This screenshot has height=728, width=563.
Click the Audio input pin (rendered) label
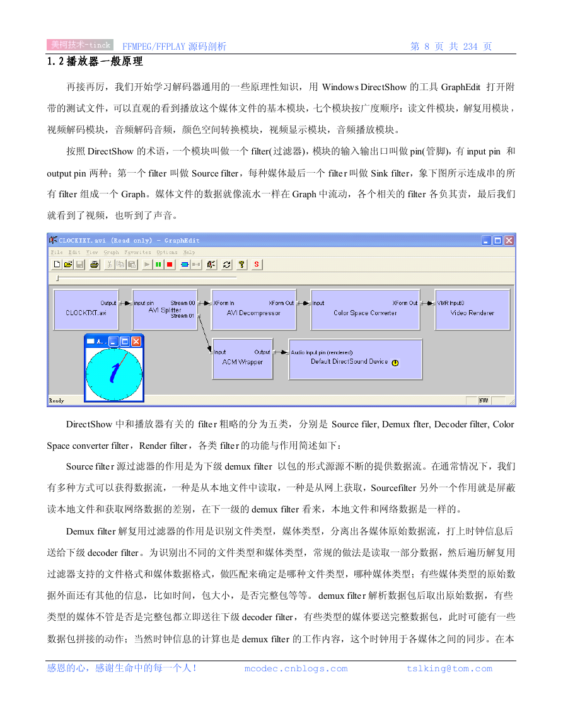point(322,352)
